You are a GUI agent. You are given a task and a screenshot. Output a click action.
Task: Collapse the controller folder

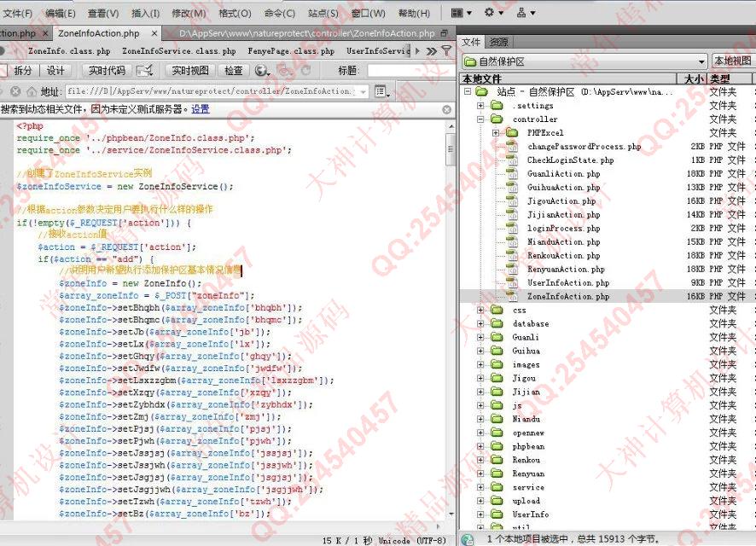point(480,119)
